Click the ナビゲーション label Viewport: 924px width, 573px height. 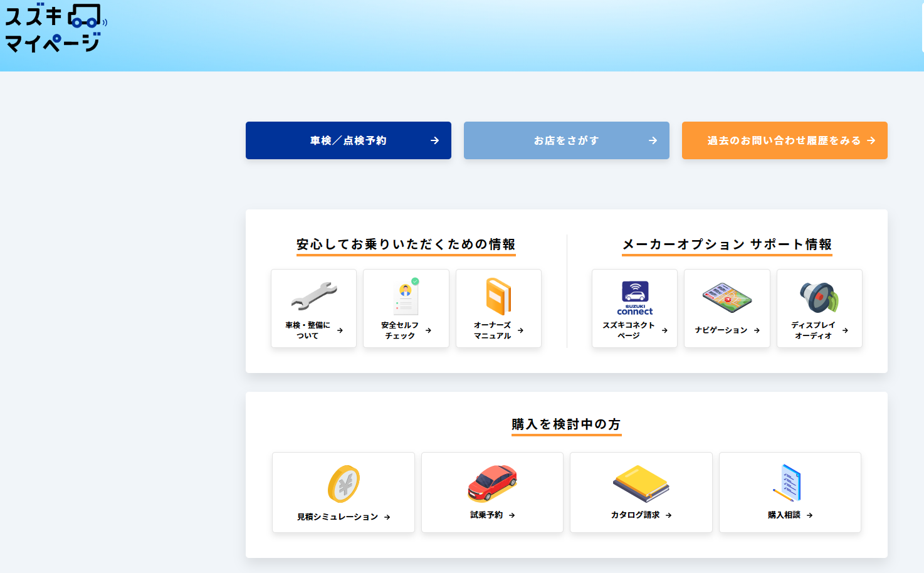pyautogui.click(x=721, y=330)
